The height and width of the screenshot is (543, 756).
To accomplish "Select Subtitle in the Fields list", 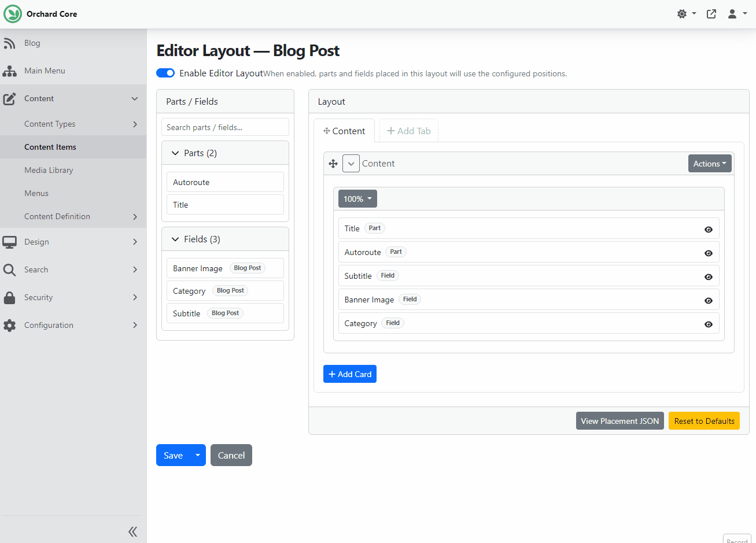I will (225, 313).
